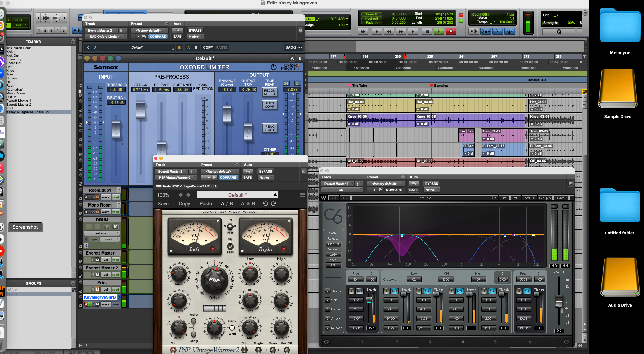Click the Waves logo icon in C6 toolbar
This screenshot has height=354, width=644.
coord(323,198)
